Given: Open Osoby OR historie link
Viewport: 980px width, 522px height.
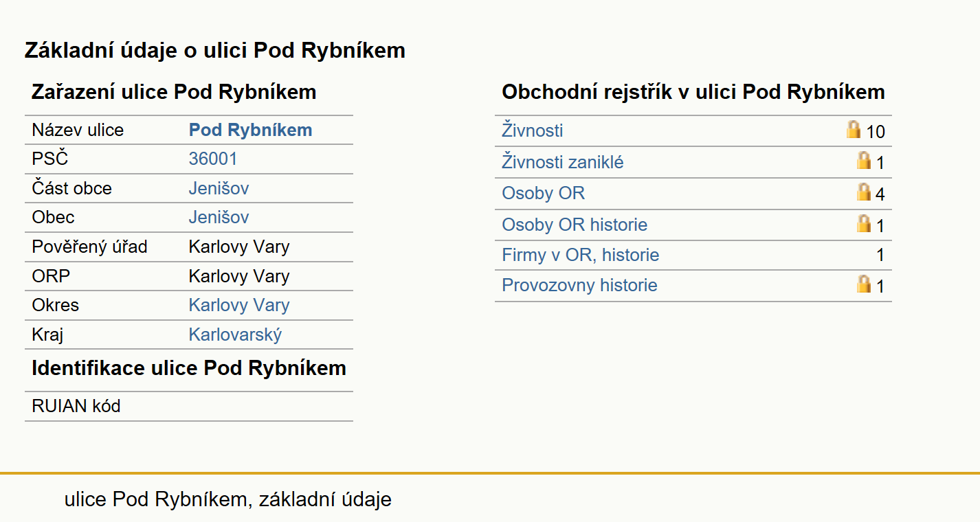Looking at the screenshot, I should pyautogui.click(x=575, y=225).
